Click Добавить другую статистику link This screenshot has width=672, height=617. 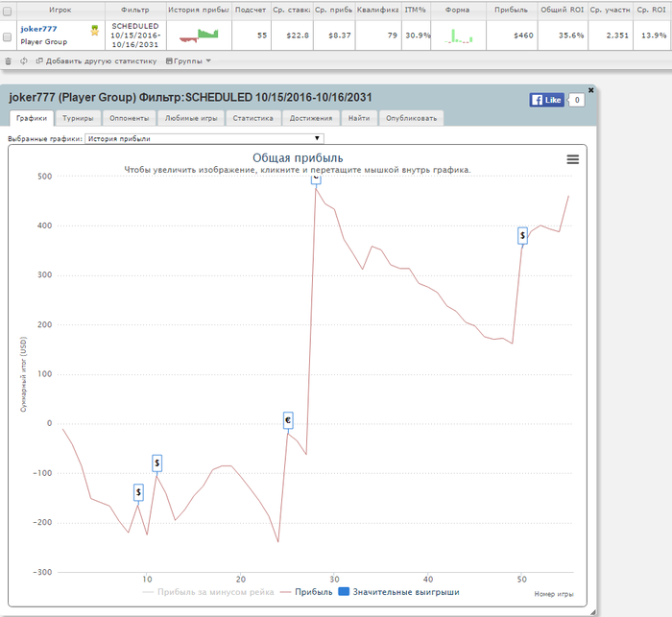tap(97, 61)
